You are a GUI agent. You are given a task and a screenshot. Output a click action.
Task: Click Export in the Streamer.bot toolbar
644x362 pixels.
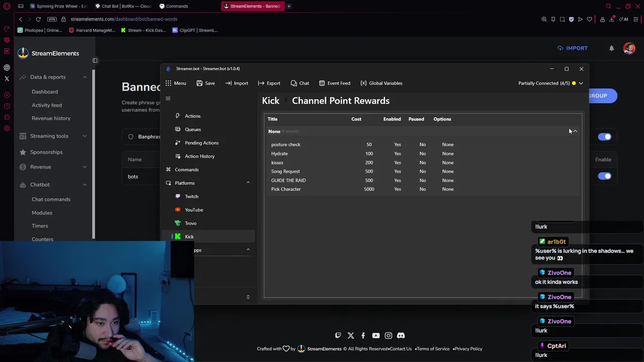coord(269,83)
